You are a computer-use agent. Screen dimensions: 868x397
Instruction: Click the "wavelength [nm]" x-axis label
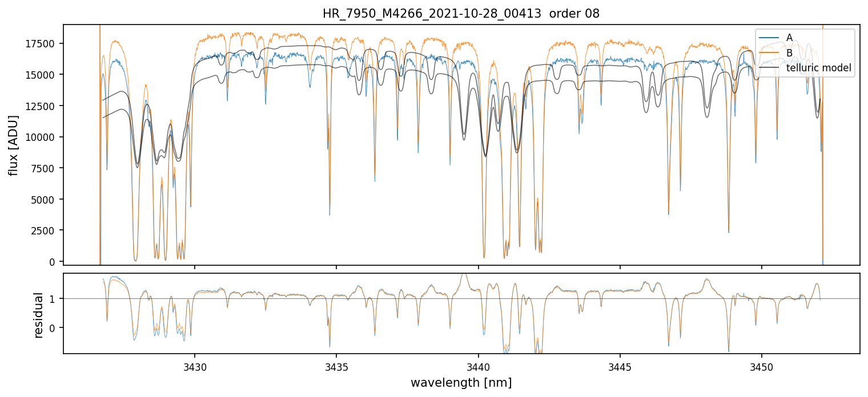(x=461, y=383)
